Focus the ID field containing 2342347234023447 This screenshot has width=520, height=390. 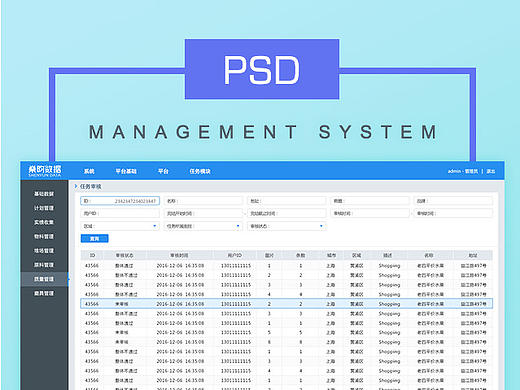(120, 201)
